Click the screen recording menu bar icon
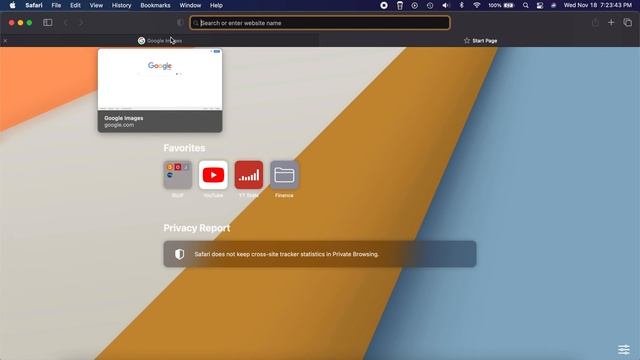The height and width of the screenshot is (360, 640). tap(384, 5)
